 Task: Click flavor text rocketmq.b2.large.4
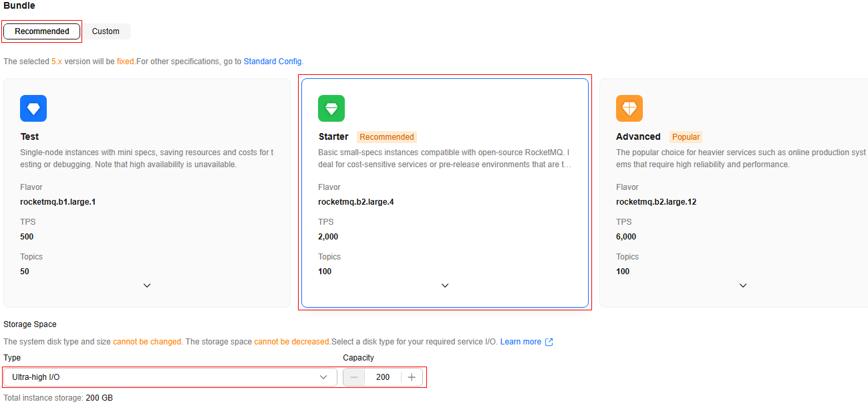[x=356, y=202]
